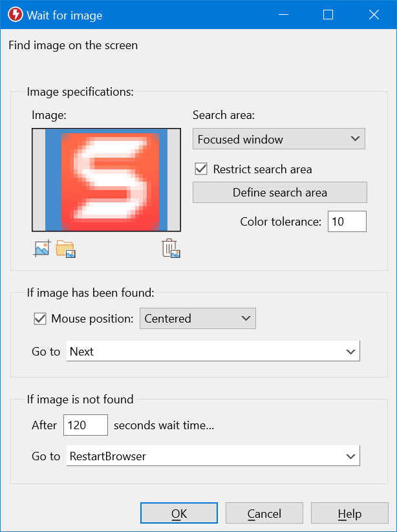Click the Color tolerance input field
Viewport: 397px width, 532px height.
point(347,222)
